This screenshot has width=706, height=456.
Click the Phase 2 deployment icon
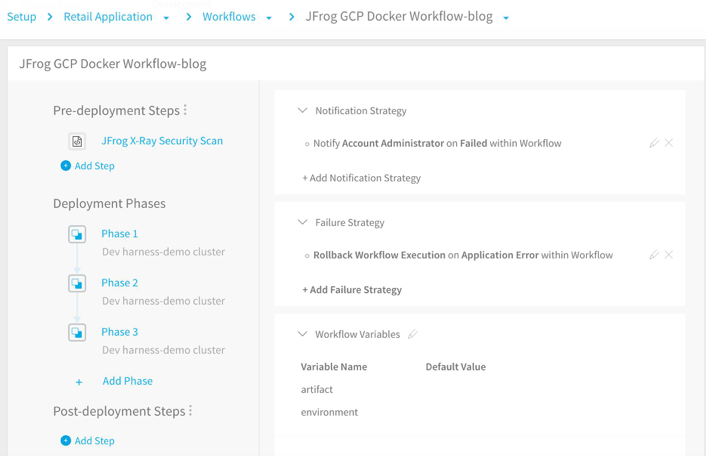[x=77, y=283]
